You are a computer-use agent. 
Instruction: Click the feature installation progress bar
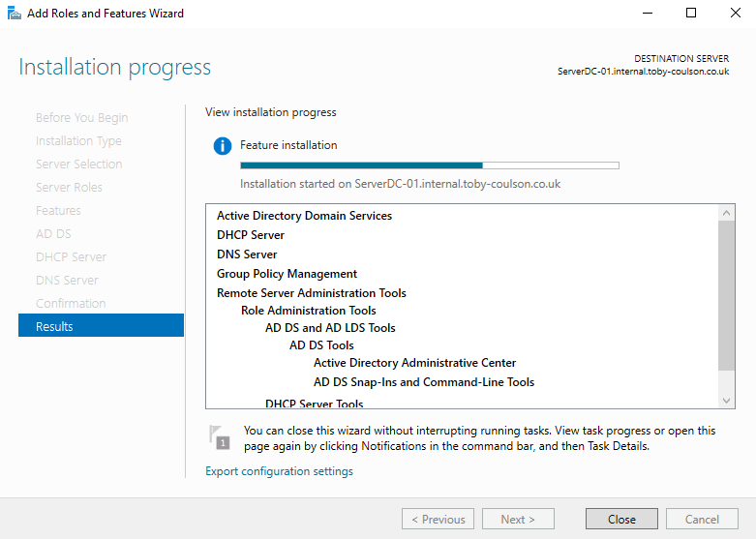pos(429,165)
